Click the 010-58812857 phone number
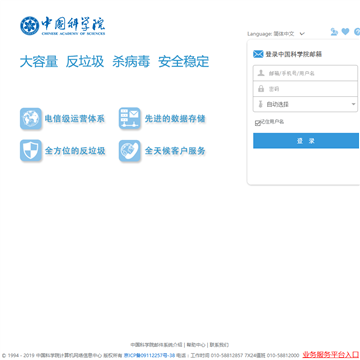This screenshot has height=360, width=360. [227, 355]
